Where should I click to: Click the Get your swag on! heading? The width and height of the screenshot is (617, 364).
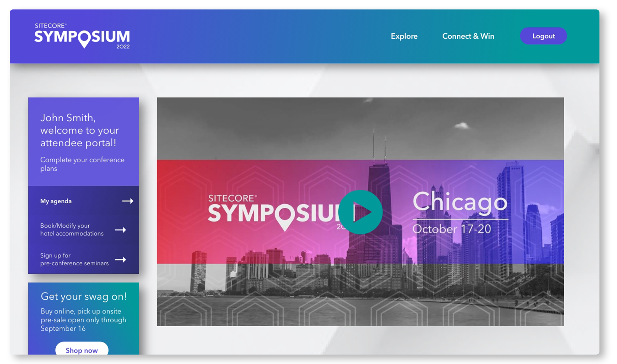tap(84, 296)
